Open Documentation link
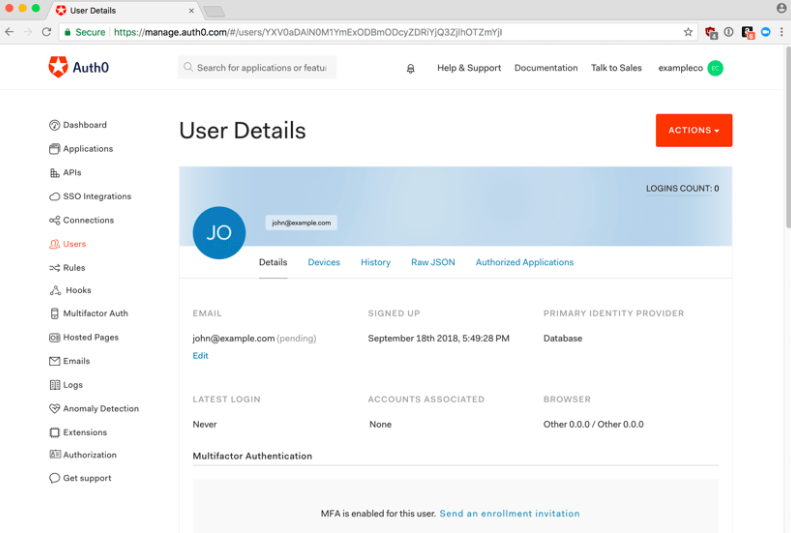 pos(546,68)
